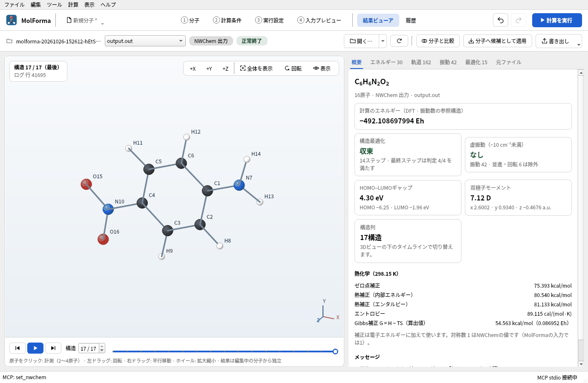Jump to first structure frame

17,348
